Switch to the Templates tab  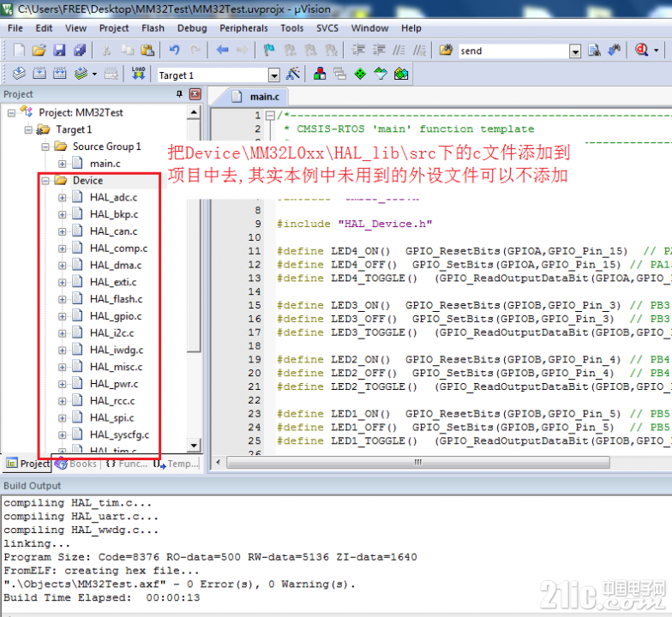click(x=177, y=464)
